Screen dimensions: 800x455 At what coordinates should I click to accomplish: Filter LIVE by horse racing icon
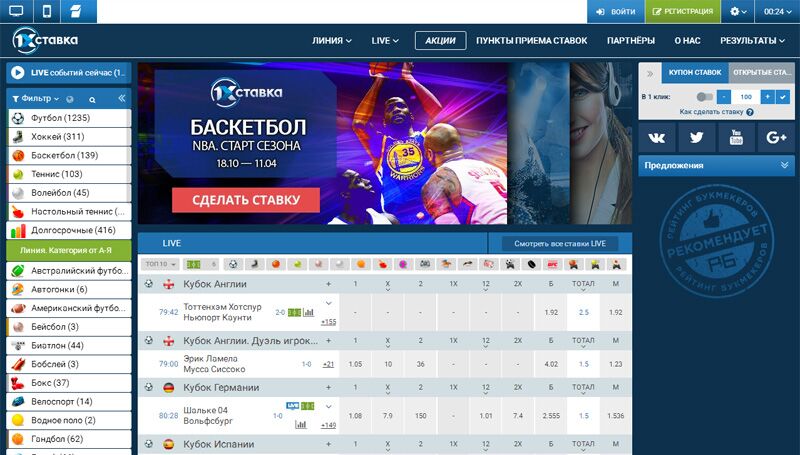pyautogui.click(x=446, y=264)
